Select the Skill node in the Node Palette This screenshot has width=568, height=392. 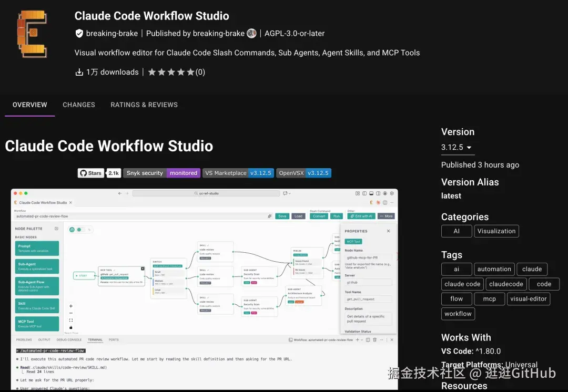click(x=37, y=306)
